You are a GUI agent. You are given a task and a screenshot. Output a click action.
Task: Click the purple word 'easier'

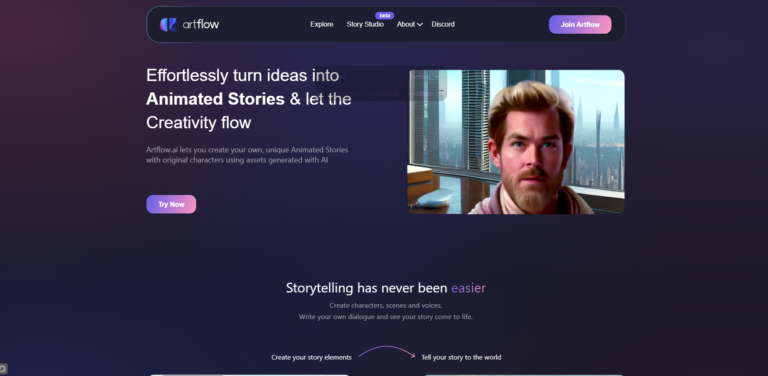[469, 288]
